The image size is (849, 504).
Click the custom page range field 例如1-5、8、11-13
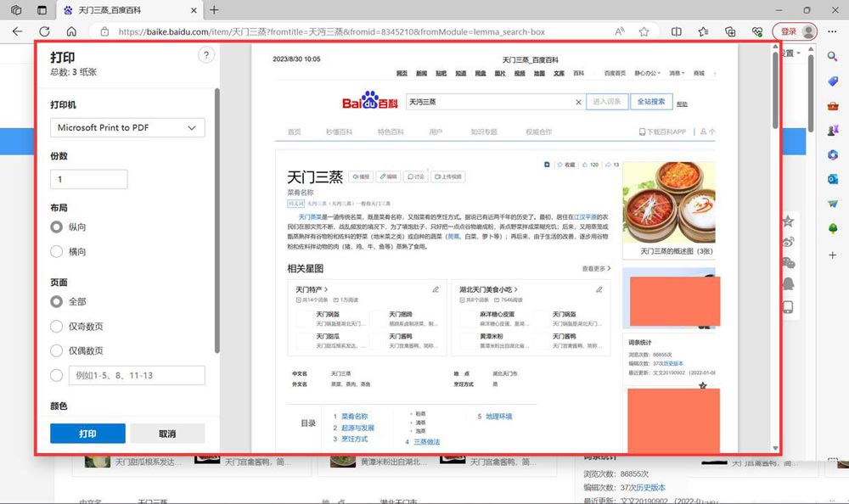tap(137, 375)
